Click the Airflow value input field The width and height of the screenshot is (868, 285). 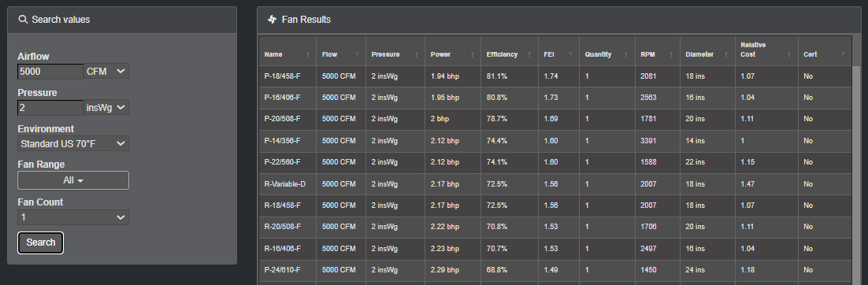(x=50, y=72)
